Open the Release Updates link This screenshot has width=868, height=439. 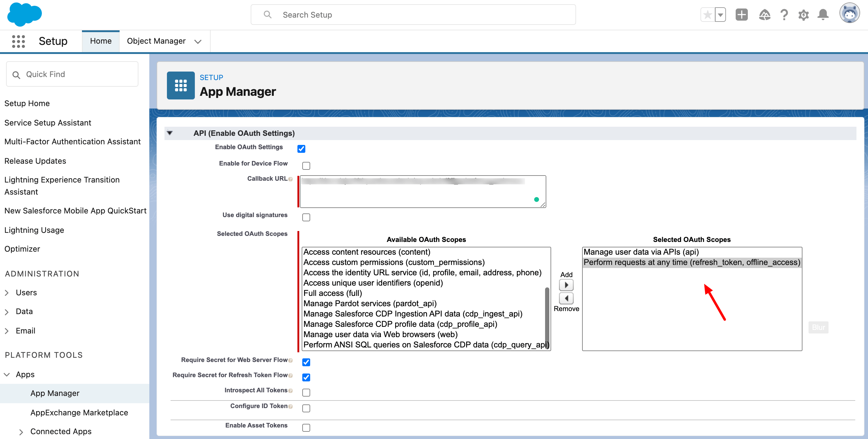pos(35,161)
